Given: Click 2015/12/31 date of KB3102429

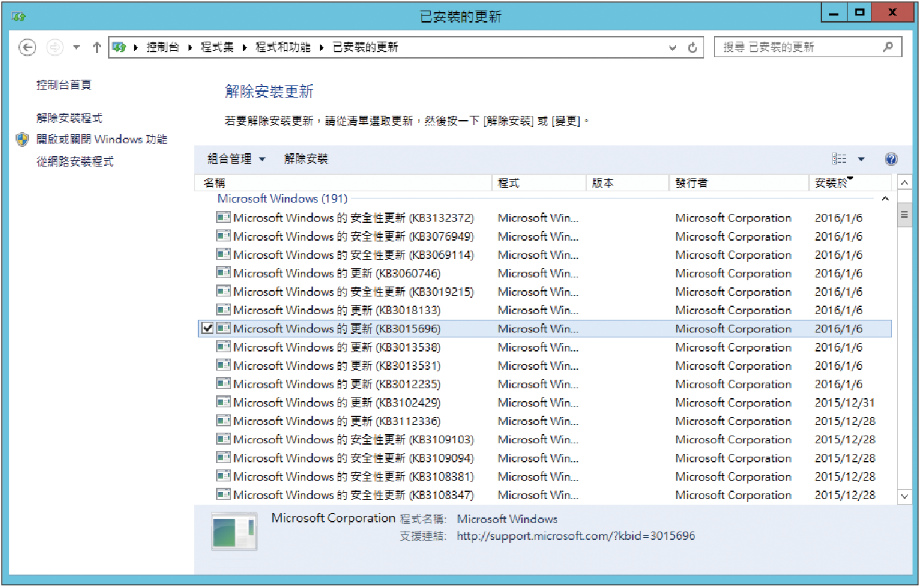Looking at the screenshot, I should coord(845,402).
